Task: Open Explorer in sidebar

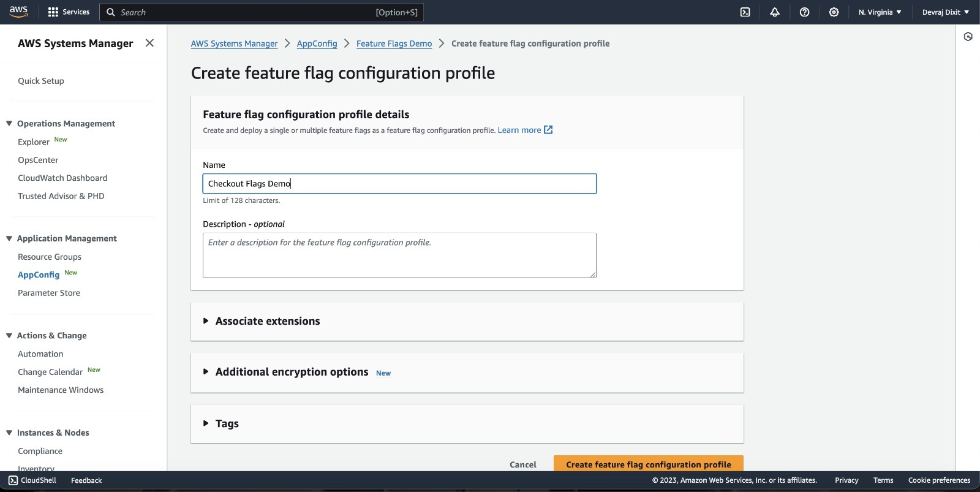Action: (x=34, y=142)
